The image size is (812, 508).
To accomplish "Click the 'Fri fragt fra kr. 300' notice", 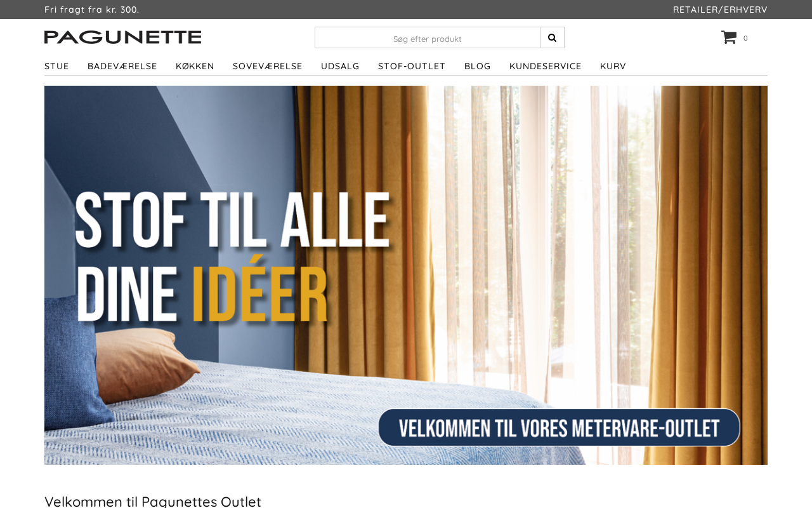I will click(x=92, y=10).
